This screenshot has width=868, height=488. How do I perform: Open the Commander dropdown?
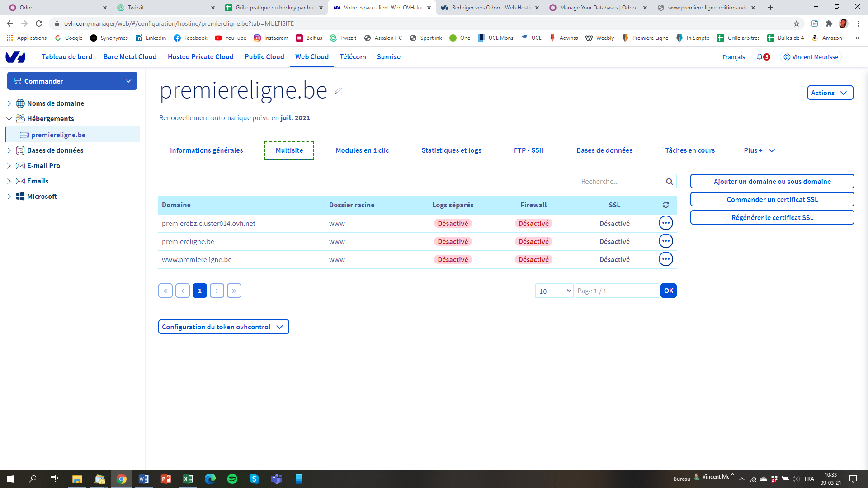pos(72,81)
